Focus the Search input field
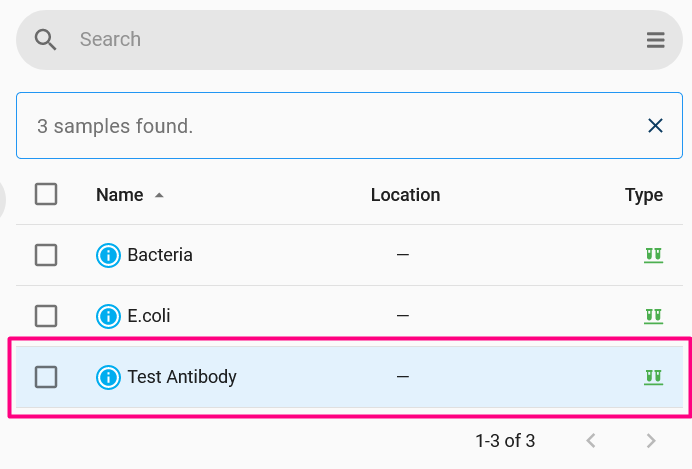 [353, 40]
